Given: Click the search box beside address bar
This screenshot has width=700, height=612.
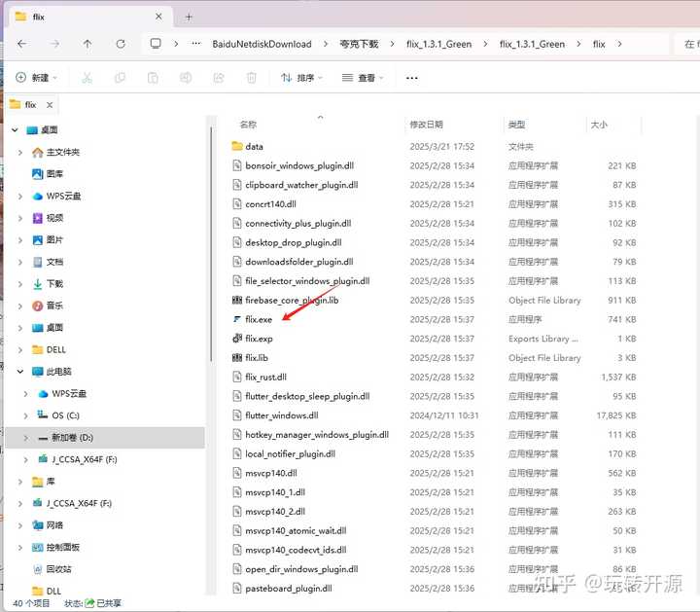Looking at the screenshot, I should (x=687, y=44).
